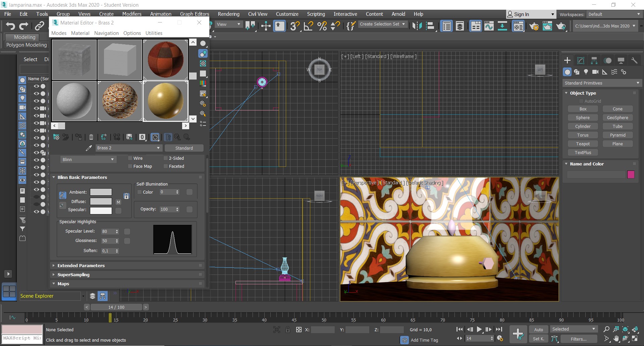The image size is (644, 346).
Task: Check the 2-Sided option
Action: click(x=166, y=158)
